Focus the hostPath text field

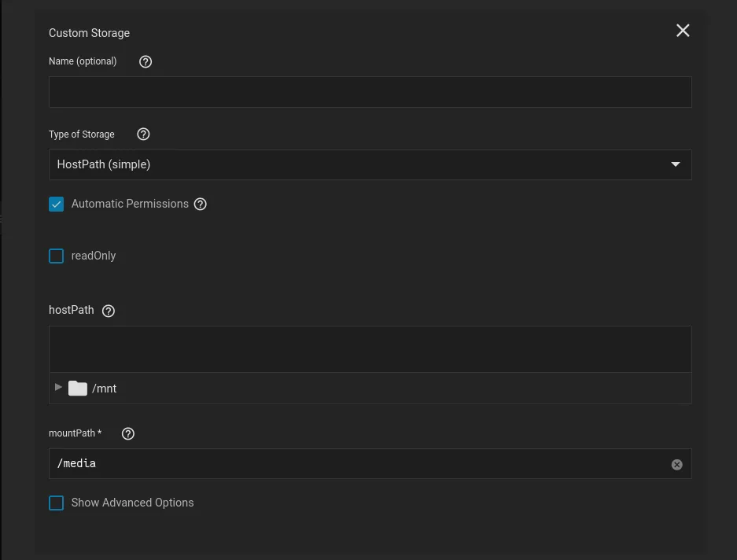coord(370,348)
